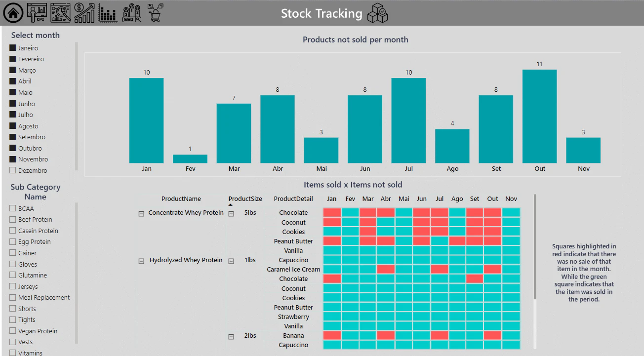Check the Dezembro month checkbox
The height and width of the screenshot is (356, 644).
coord(13,170)
